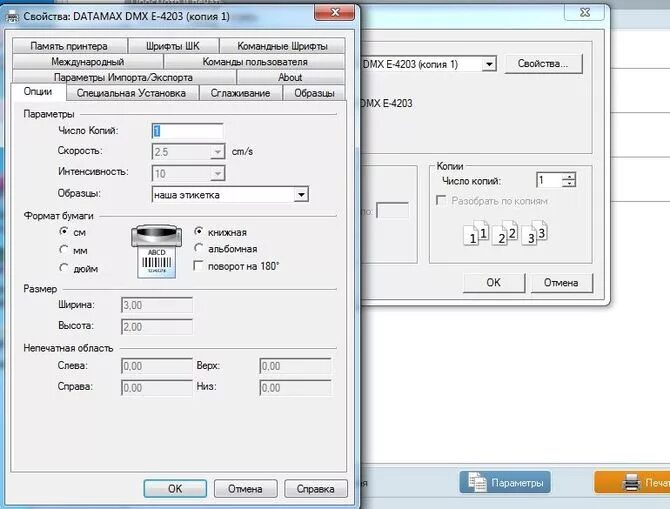Enable поворот на 180° checkbox
This screenshot has height=509, width=670.
point(198,266)
